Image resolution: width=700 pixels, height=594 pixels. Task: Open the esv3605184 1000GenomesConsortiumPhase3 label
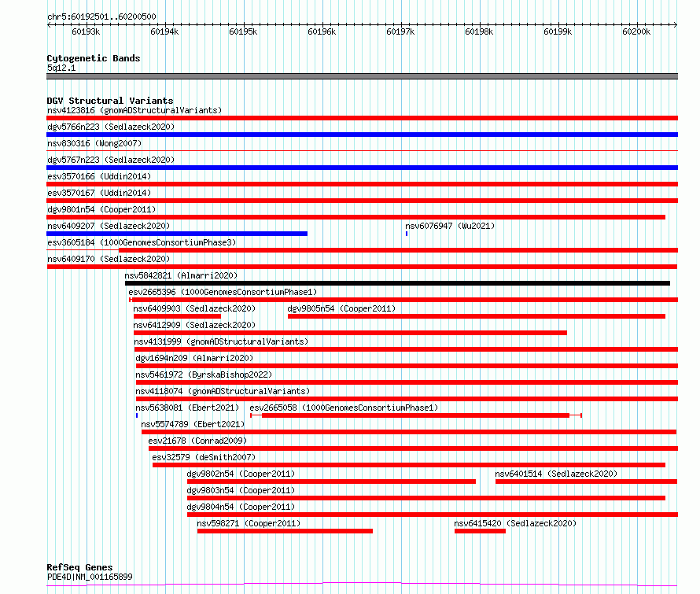[142, 242]
